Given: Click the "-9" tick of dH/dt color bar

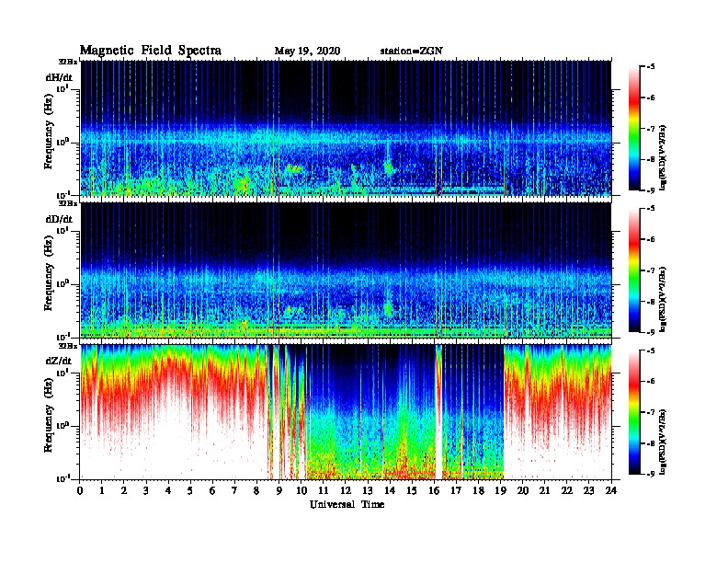Looking at the screenshot, I should [x=651, y=190].
